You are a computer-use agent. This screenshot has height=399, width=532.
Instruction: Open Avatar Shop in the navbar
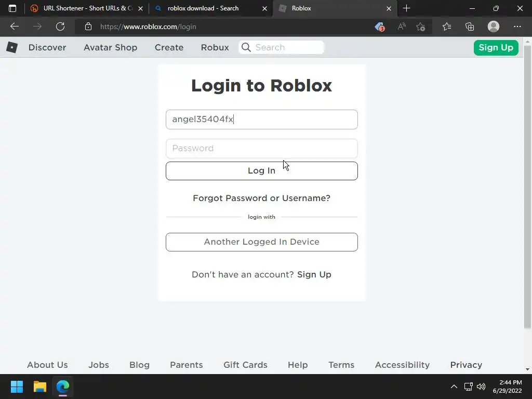tap(110, 47)
